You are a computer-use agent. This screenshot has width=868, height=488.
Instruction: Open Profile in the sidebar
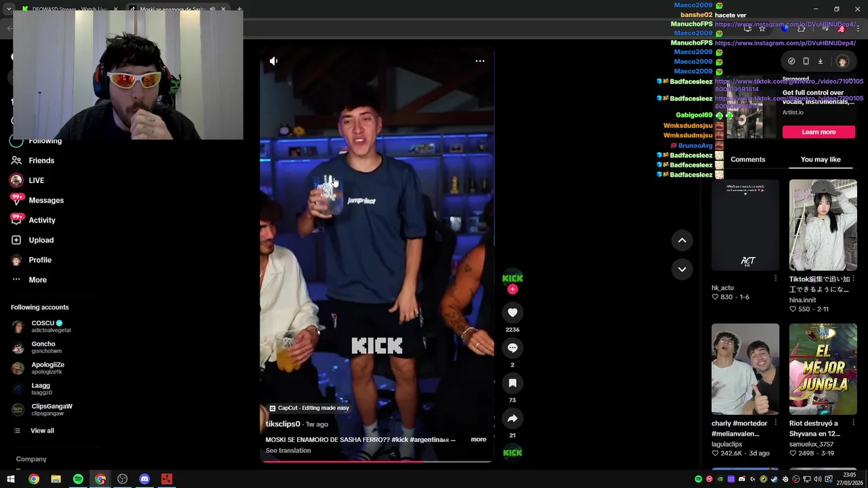click(x=40, y=260)
